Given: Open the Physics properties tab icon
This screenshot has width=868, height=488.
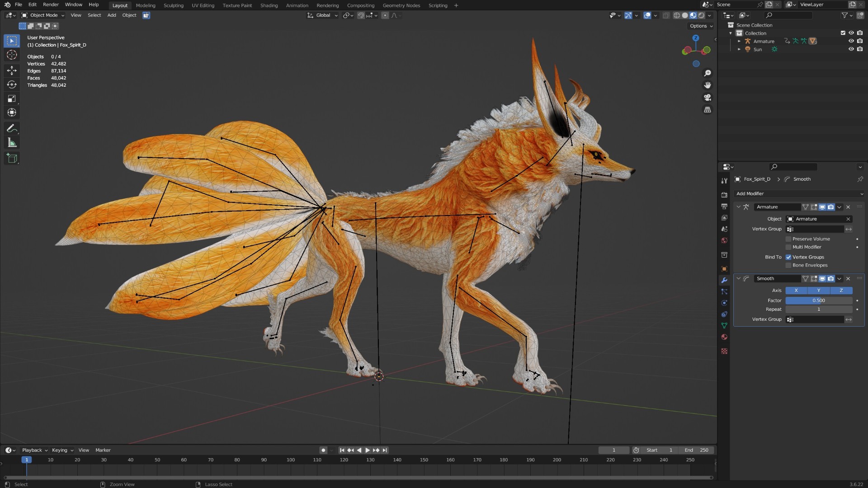Looking at the screenshot, I should 724,303.
